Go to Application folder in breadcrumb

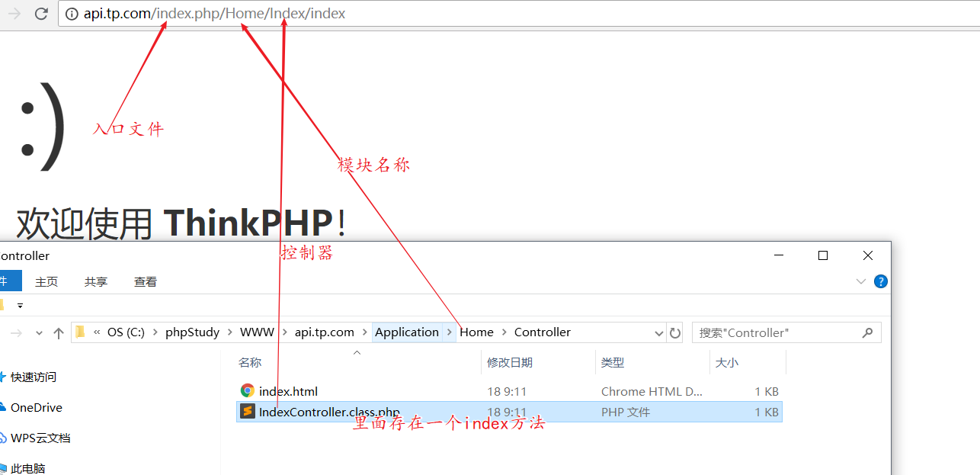click(x=407, y=332)
